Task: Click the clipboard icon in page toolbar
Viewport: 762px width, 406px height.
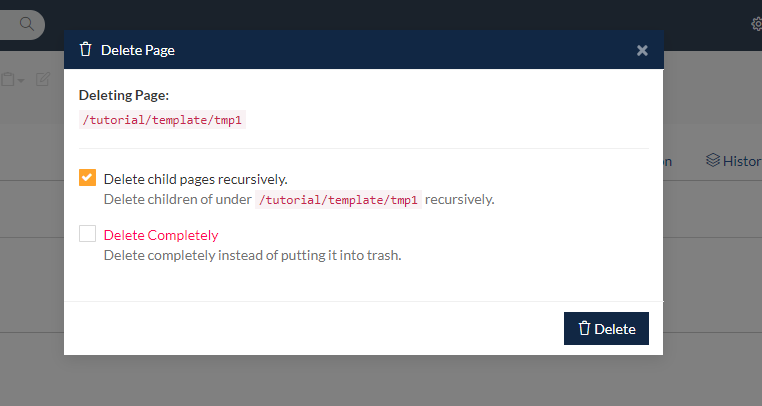Action: [x=7, y=79]
